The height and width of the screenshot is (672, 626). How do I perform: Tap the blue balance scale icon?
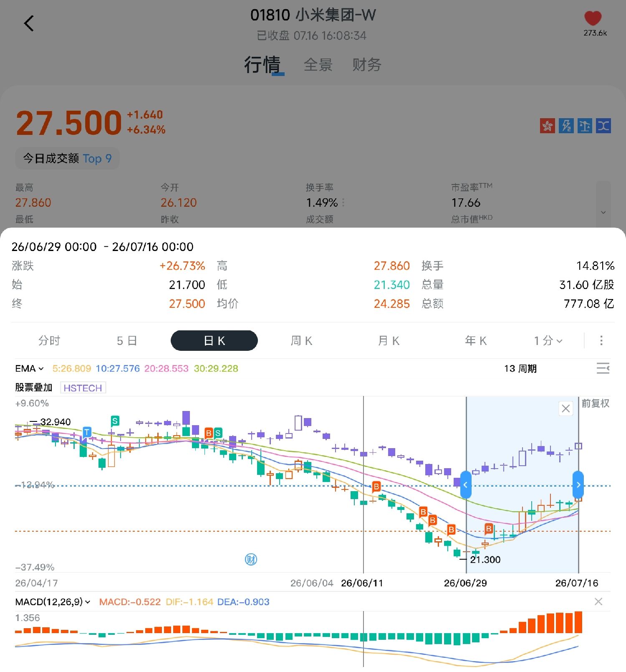click(x=585, y=125)
